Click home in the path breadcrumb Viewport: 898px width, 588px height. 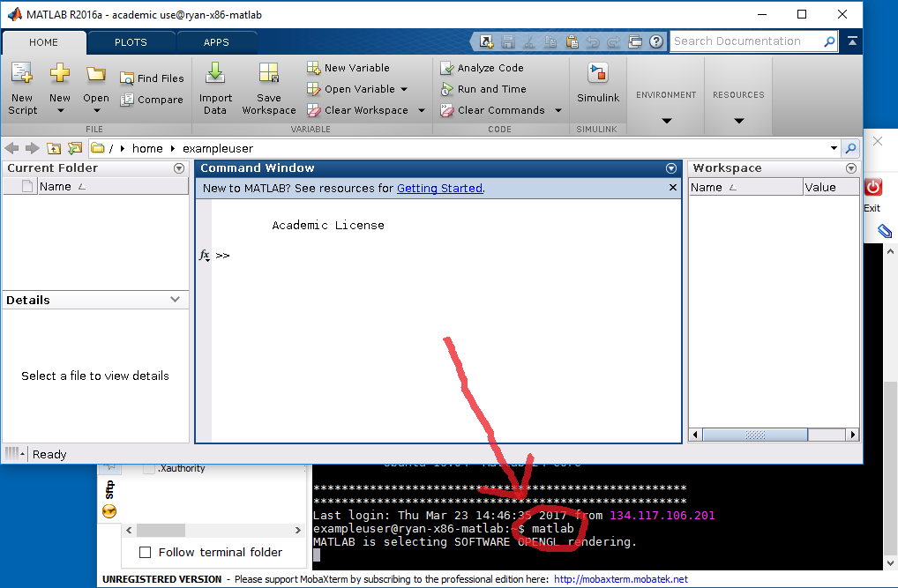click(x=147, y=149)
